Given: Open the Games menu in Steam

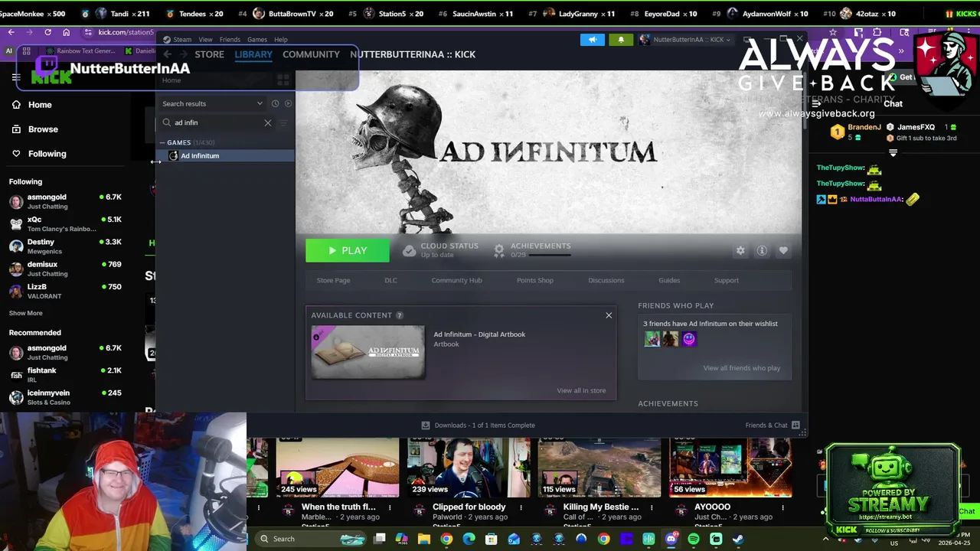Looking at the screenshot, I should tap(257, 40).
